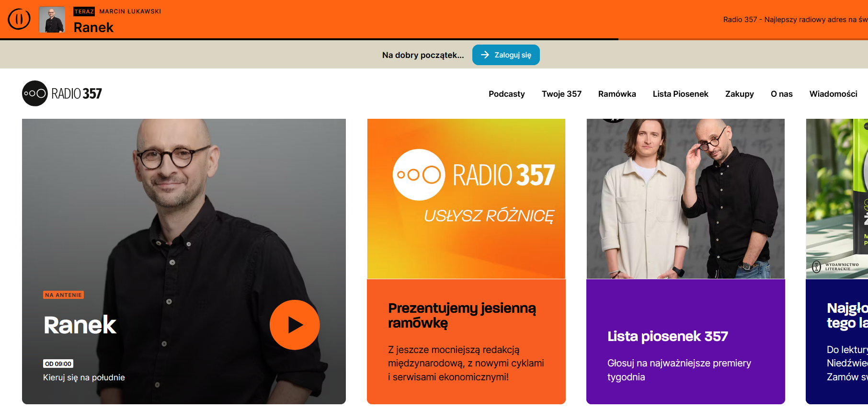The width and height of the screenshot is (868, 410).
Task: Open Lista Piosenek from navigation
Action: [680, 94]
